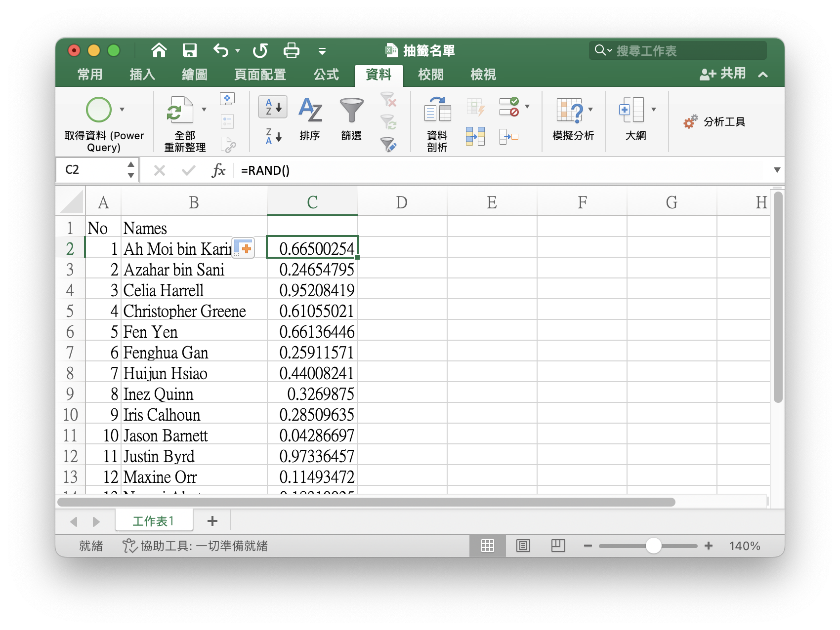
Task: Expand the Get Data dropdown arrow
Action: point(122,110)
